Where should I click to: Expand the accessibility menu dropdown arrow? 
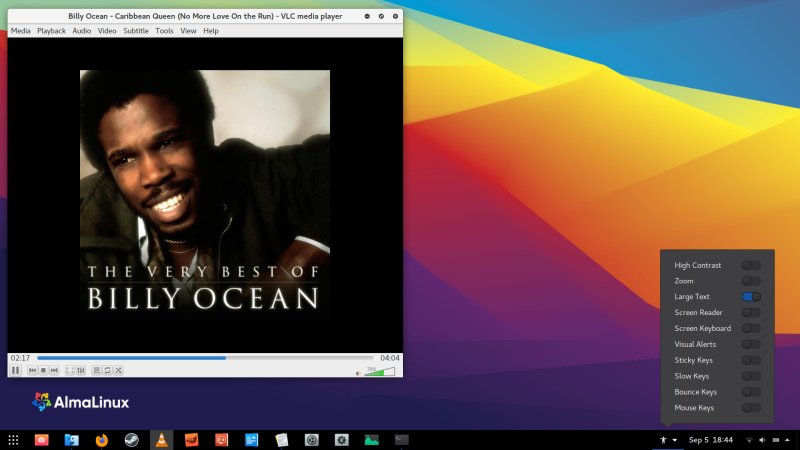(x=674, y=440)
